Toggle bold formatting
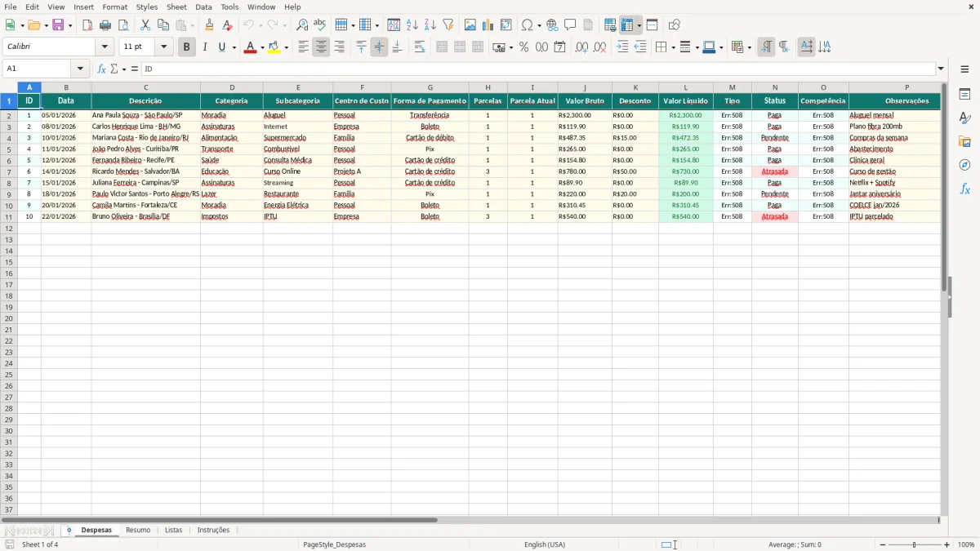The width and height of the screenshot is (980, 551). (186, 47)
